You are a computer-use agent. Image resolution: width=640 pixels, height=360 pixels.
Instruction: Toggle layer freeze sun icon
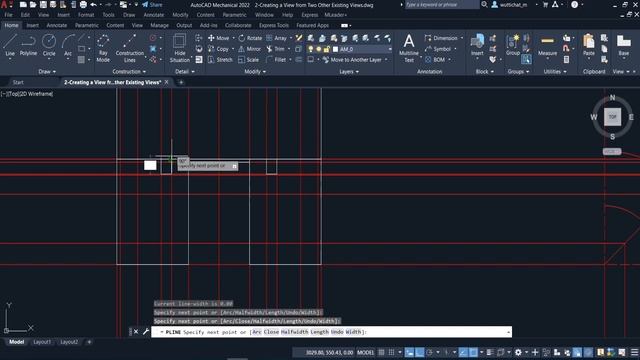coord(318,49)
